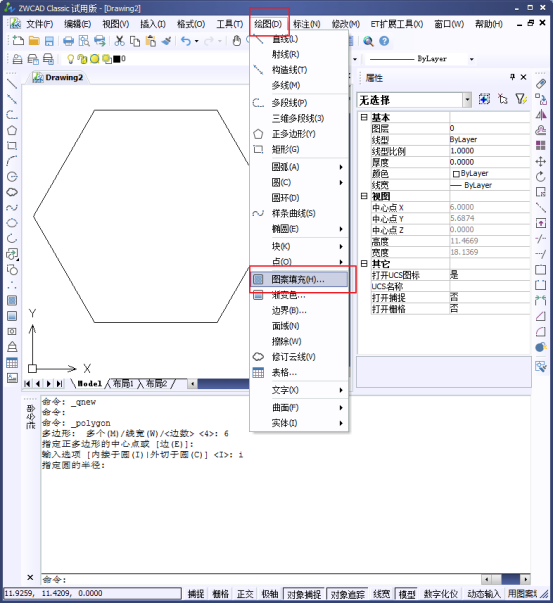Open the Undo history dropdown arrow
The width and height of the screenshot is (554, 604).
[196, 41]
